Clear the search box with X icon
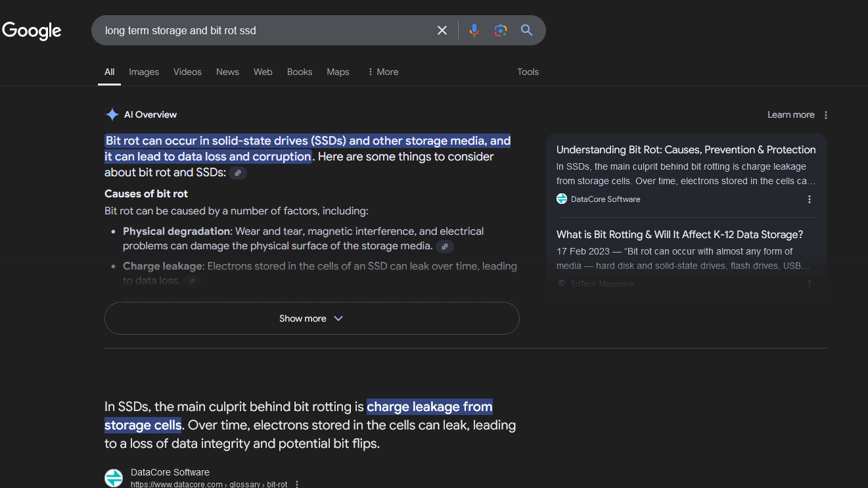Screen dimensions: 868x488 [x=442, y=30]
